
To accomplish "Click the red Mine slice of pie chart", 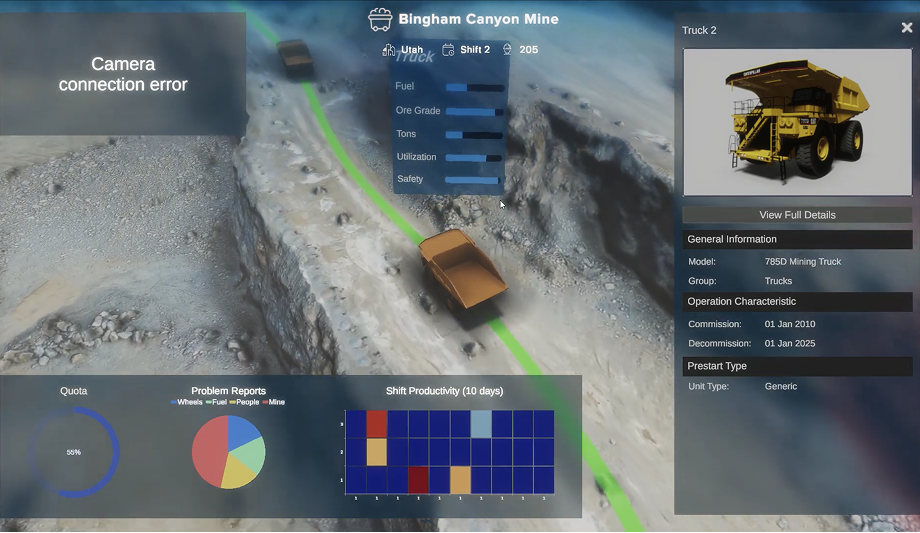I will point(208,452).
